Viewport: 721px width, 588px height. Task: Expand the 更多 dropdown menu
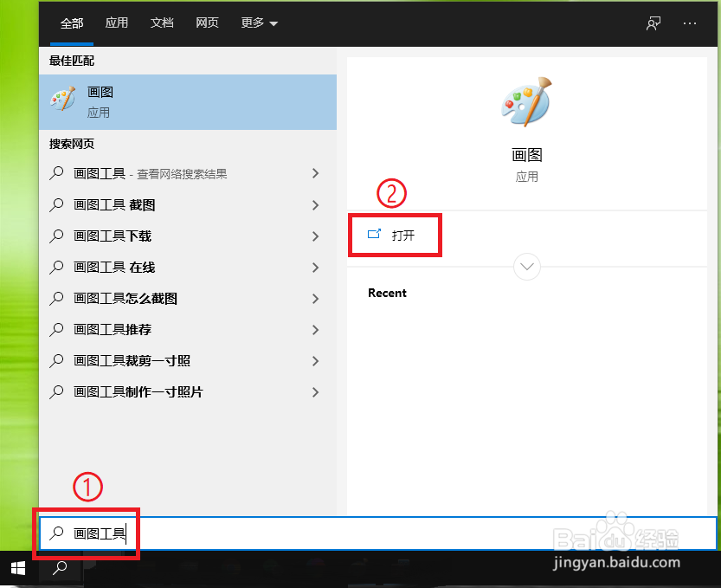[x=258, y=23]
